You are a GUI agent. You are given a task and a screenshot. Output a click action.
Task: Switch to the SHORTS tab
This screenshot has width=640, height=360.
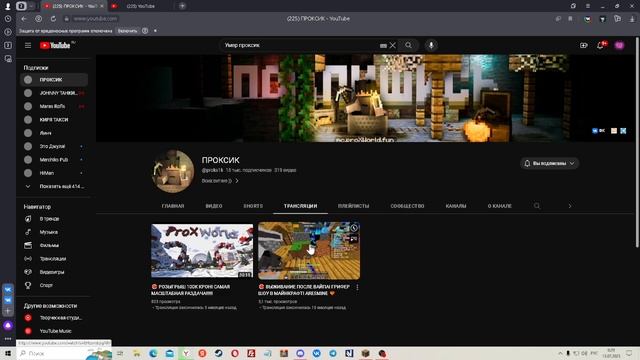pos(253,206)
